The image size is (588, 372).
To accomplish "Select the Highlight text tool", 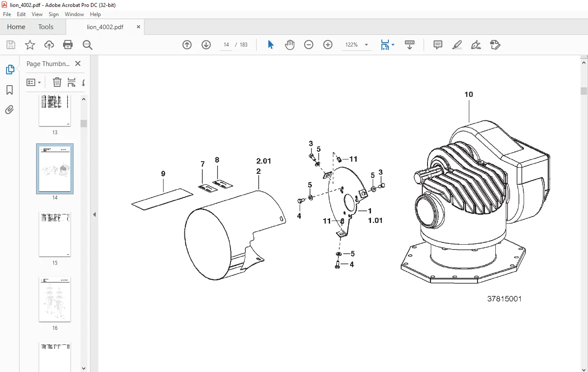I will 457,45.
